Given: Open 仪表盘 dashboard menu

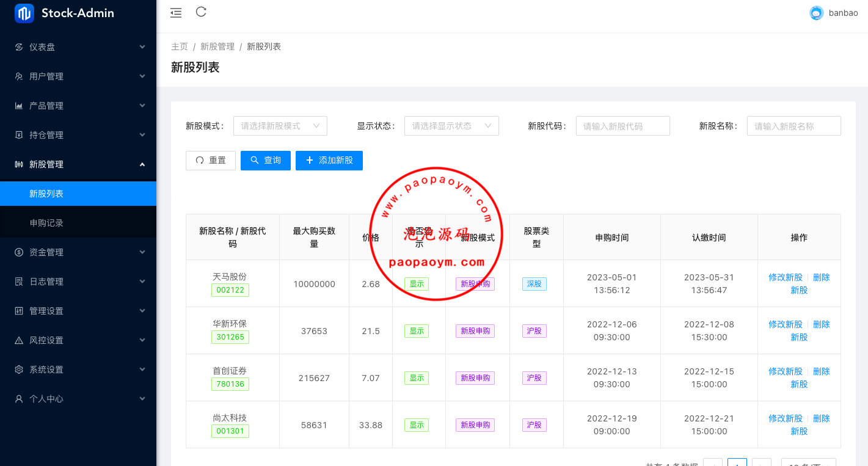Looking at the screenshot, I should click(x=78, y=47).
